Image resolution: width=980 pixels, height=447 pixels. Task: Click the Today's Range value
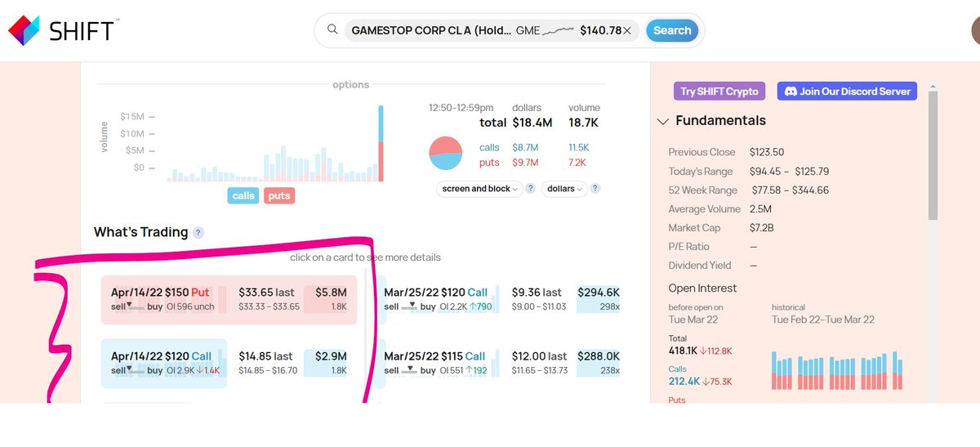789,171
